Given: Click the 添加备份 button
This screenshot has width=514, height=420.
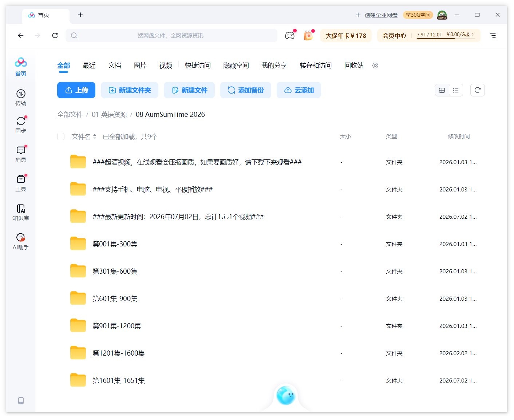Looking at the screenshot, I should coord(246,90).
